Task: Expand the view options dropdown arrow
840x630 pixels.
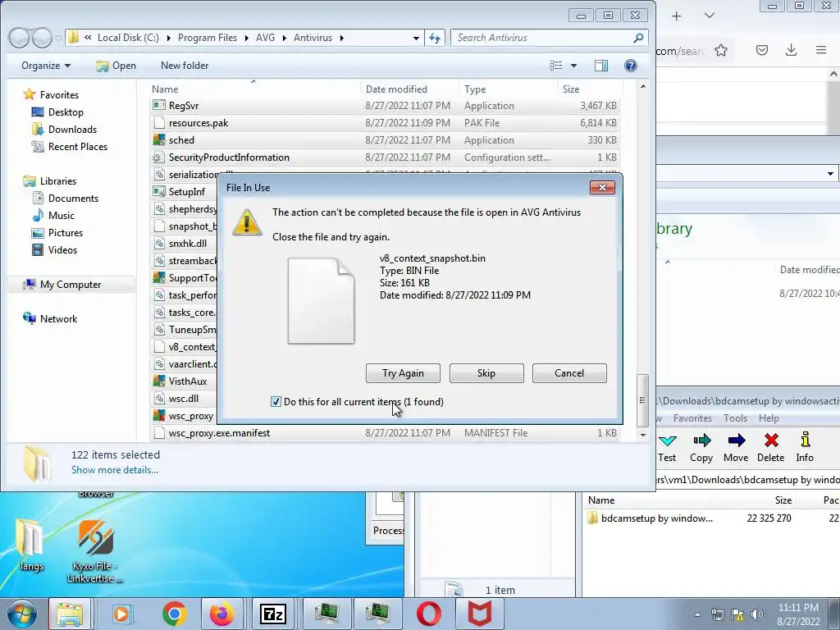Action: (x=573, y=66)
